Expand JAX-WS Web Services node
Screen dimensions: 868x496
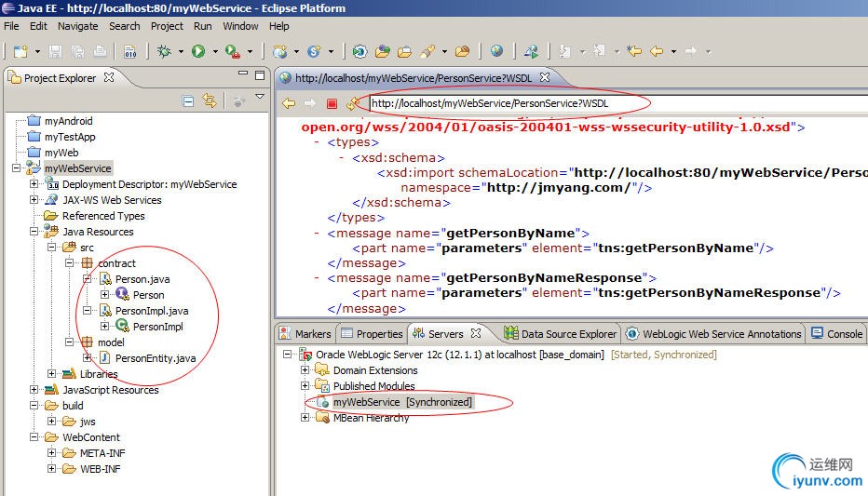(34, 200)
